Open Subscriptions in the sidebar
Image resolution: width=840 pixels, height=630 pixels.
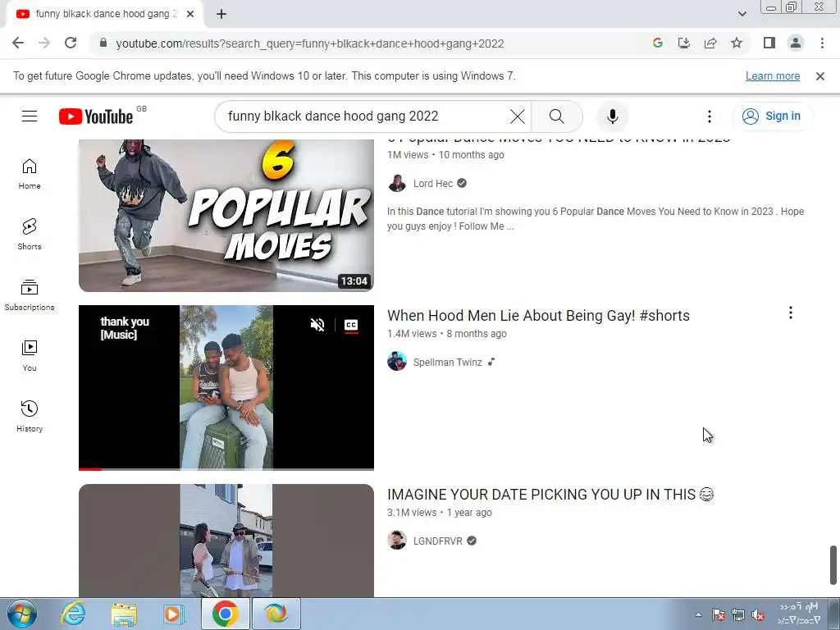tap(30, 294)
